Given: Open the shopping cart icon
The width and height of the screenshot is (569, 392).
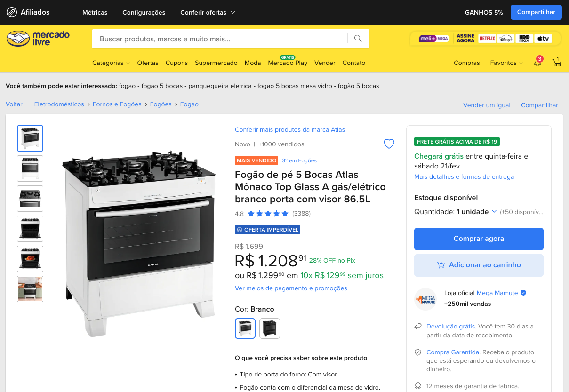Looking at the screenshot, I should coord(557,62).
